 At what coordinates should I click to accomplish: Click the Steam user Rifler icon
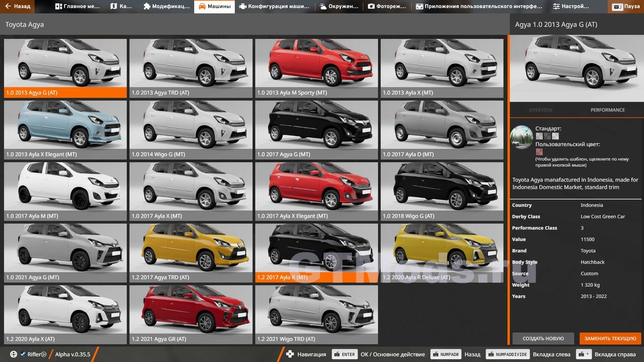tap(23, 354)
